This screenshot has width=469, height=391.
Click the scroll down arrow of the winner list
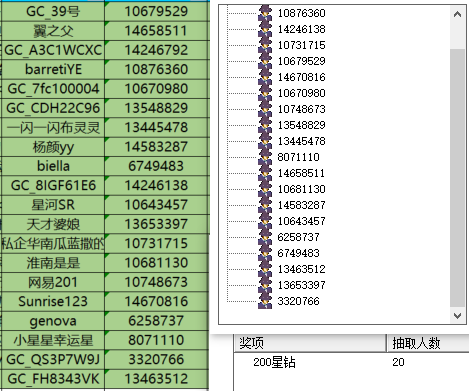[458, 315]
